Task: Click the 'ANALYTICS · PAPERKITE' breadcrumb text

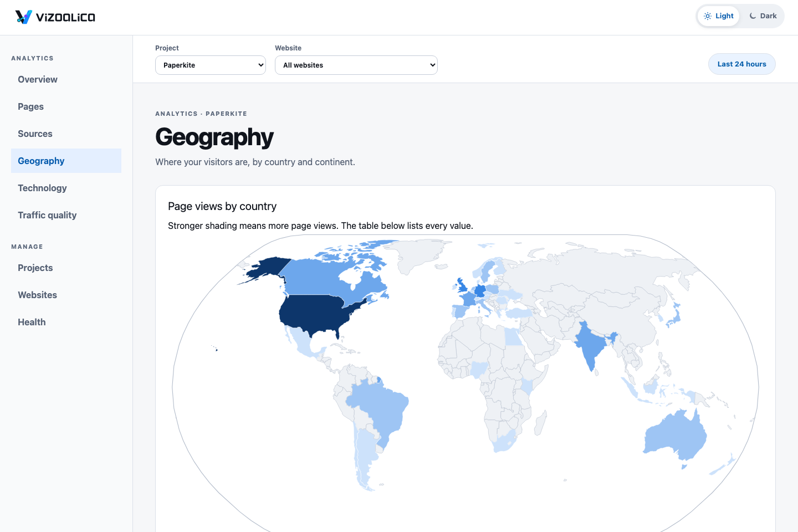Action: pos(201,114)
